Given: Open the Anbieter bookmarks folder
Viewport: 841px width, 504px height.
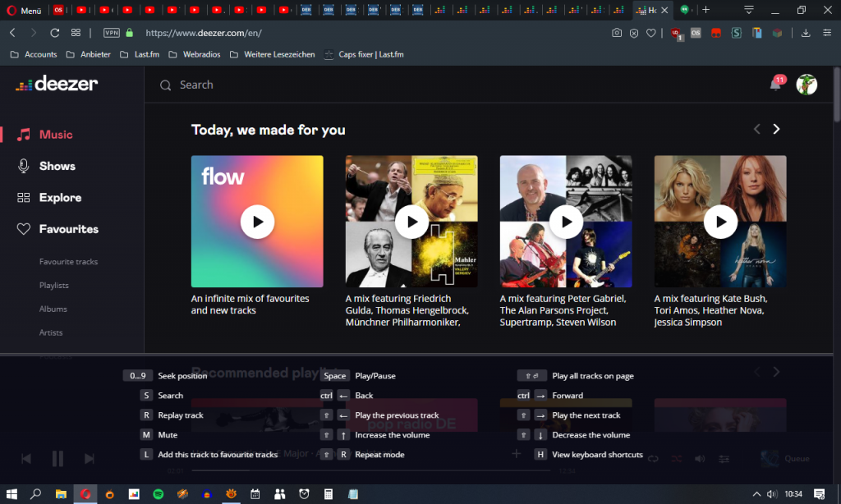Looking at the screenshot, I should pos(89,54).
